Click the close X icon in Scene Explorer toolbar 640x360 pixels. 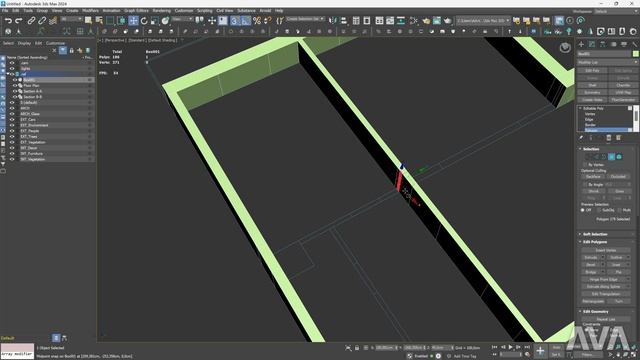coord(54,51)
